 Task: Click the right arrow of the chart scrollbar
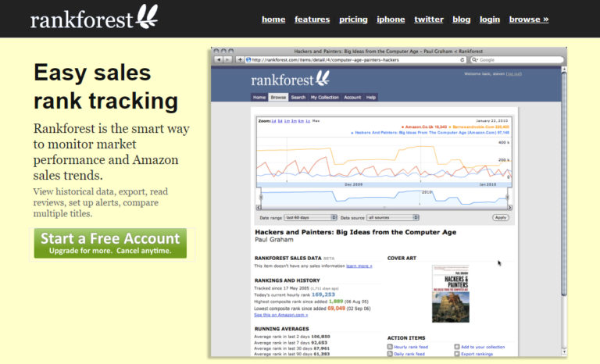509,208
